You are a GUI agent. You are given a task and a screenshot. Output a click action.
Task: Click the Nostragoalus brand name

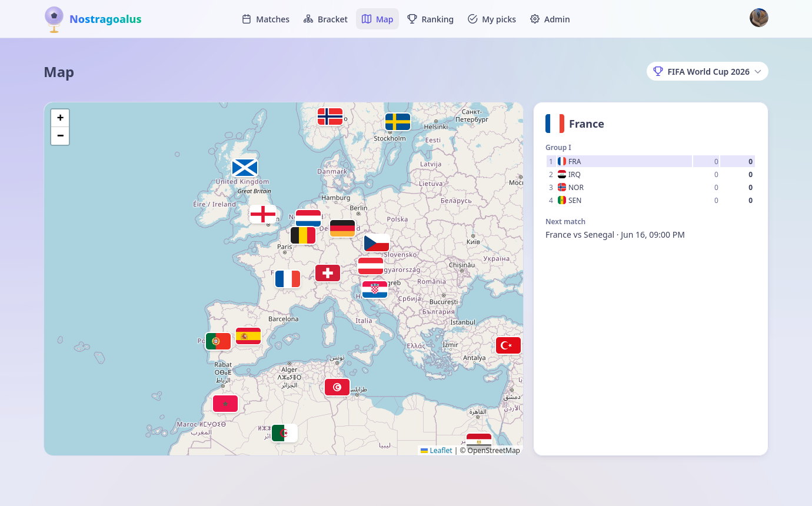pyautogui.click(x=105, y=19)
